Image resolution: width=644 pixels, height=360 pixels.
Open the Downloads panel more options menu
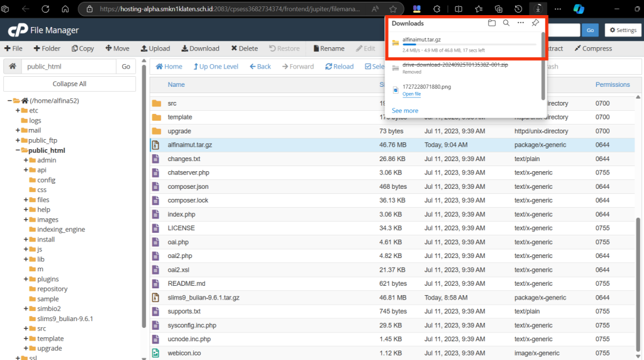coord(520,23)
